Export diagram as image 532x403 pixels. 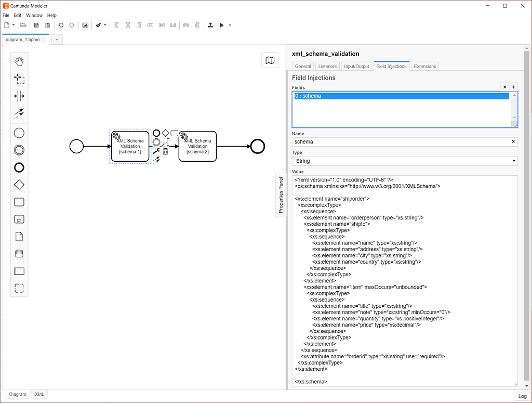(85, 25)
